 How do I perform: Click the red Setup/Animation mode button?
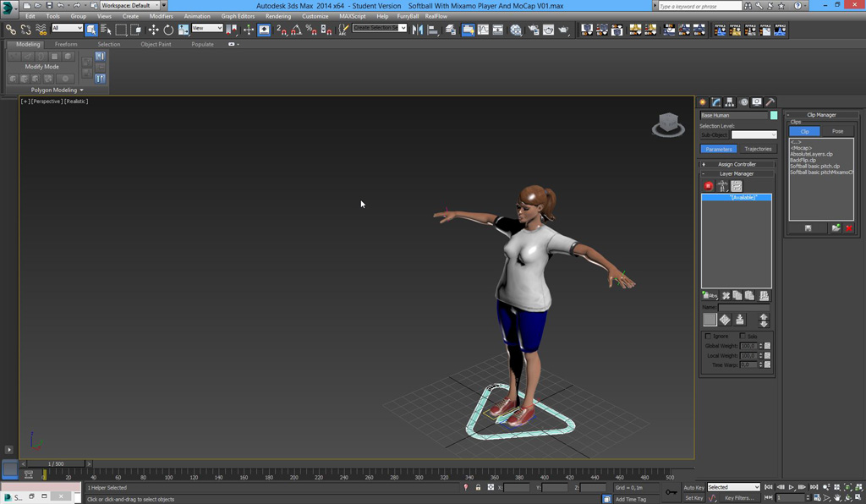708,186
